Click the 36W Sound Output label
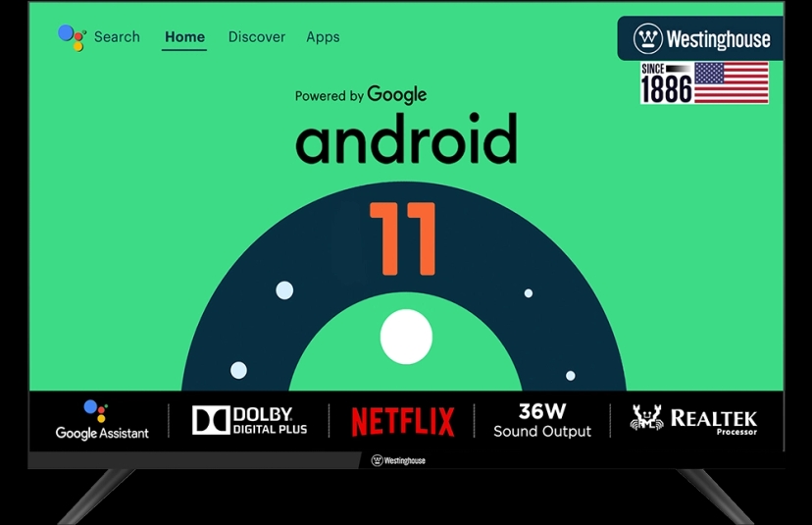This screenshot has width=812, height=525. tap(542, 420)
